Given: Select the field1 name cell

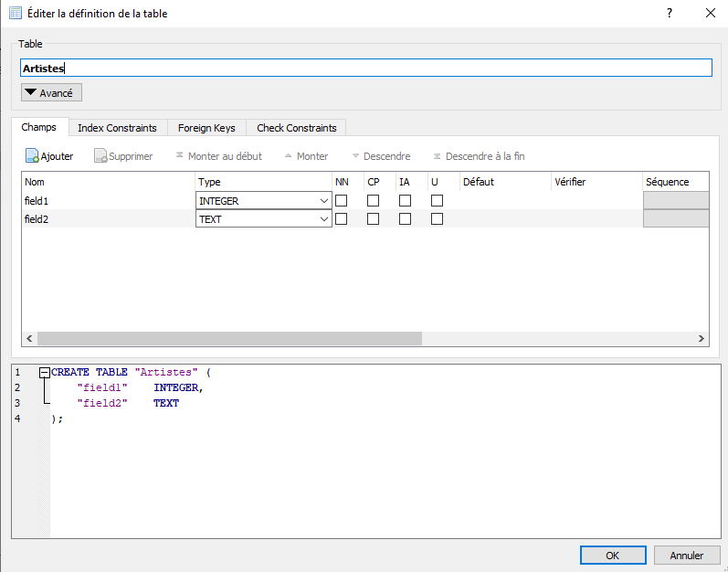Looking at the screenshot, I should (x=108, y=201).
